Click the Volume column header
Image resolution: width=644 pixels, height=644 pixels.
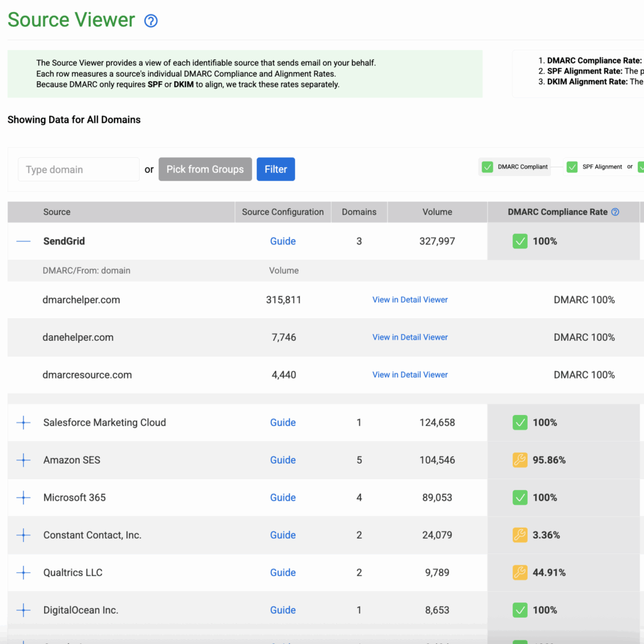pos(437,212)
